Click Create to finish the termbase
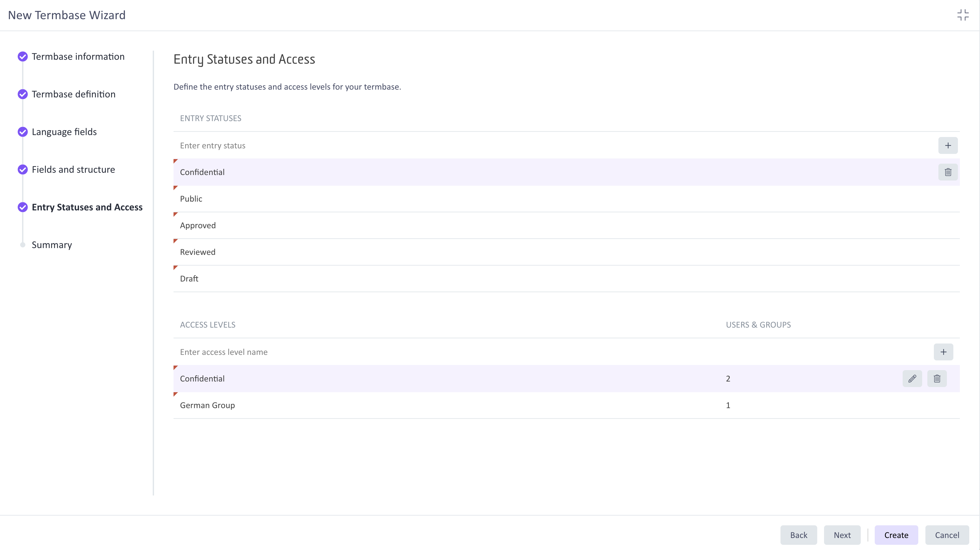This screenshot has width=980, height=550. coord(896,535)
